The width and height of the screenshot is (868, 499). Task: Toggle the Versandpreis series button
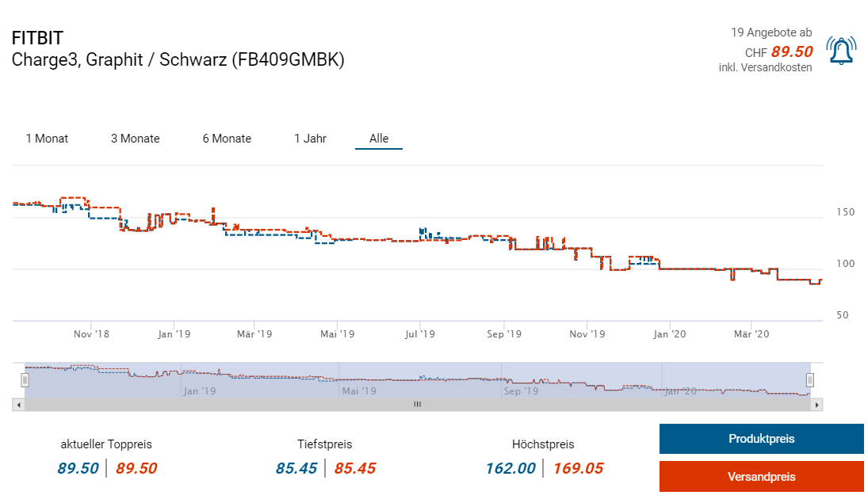tap(761, 477)
